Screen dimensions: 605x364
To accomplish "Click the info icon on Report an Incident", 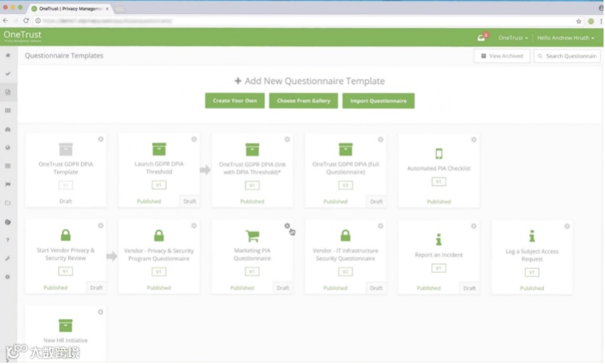I will coord(439,239).
